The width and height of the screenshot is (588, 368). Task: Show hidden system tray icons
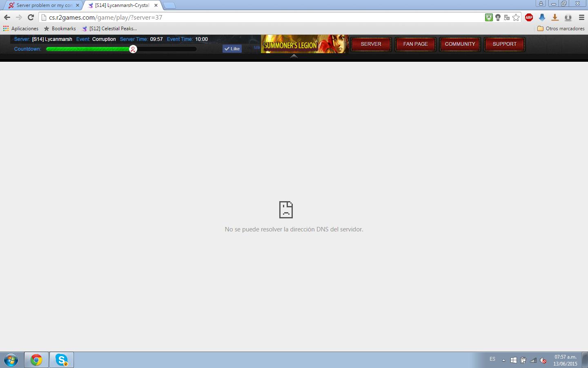point(503,360)
